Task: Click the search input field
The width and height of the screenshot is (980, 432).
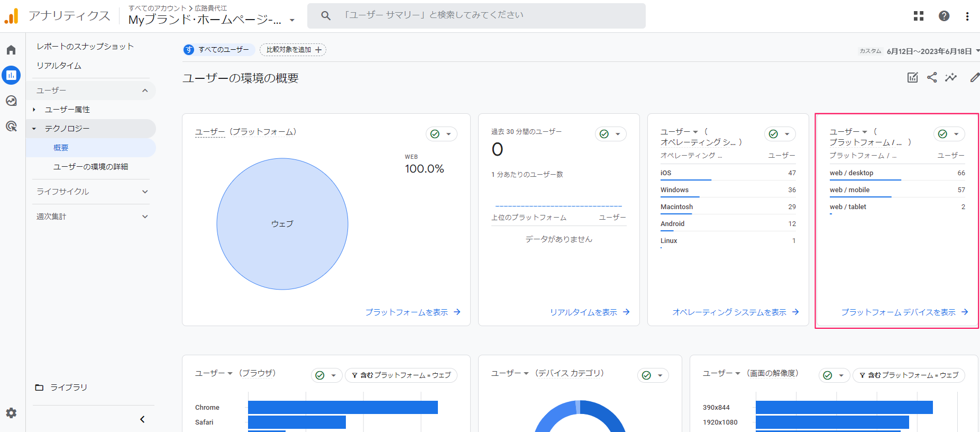Action: tap(476, 15)
